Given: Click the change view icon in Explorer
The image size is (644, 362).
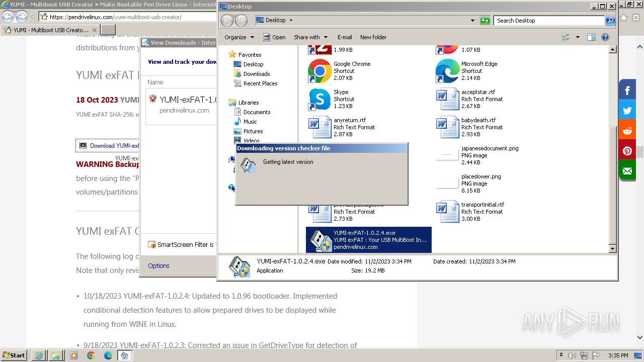Looking at the screenshot, I should tap(566, 37).
